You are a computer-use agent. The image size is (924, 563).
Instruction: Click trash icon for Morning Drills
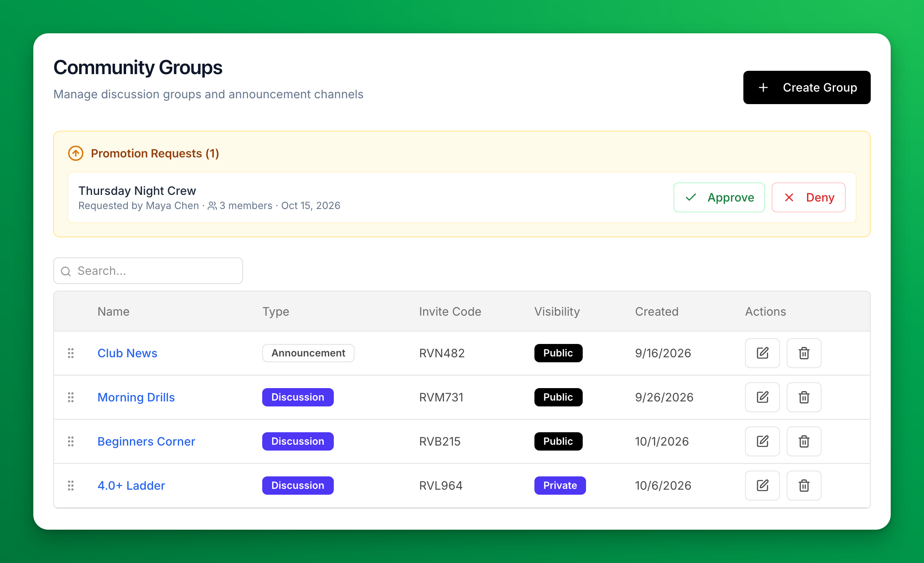click(x=804, y=397)
